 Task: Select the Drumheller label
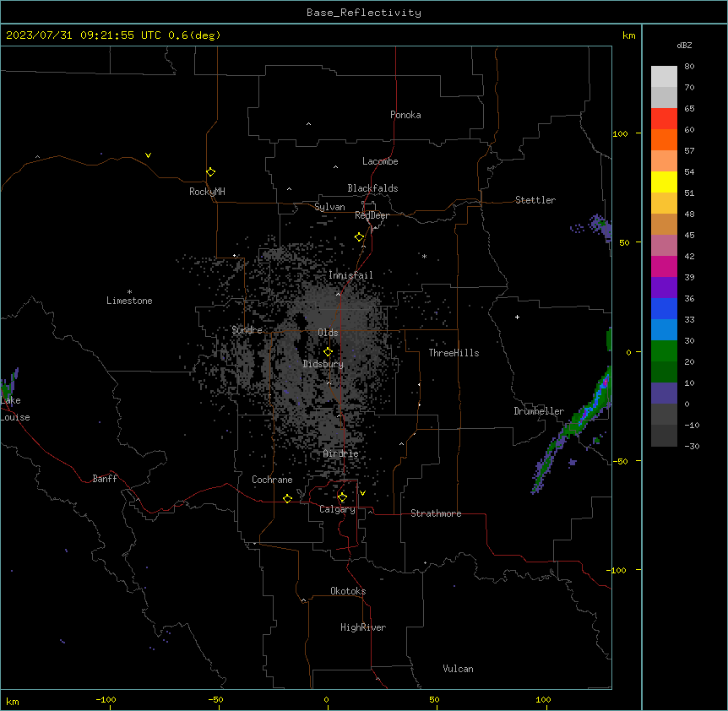click(539, 411)
